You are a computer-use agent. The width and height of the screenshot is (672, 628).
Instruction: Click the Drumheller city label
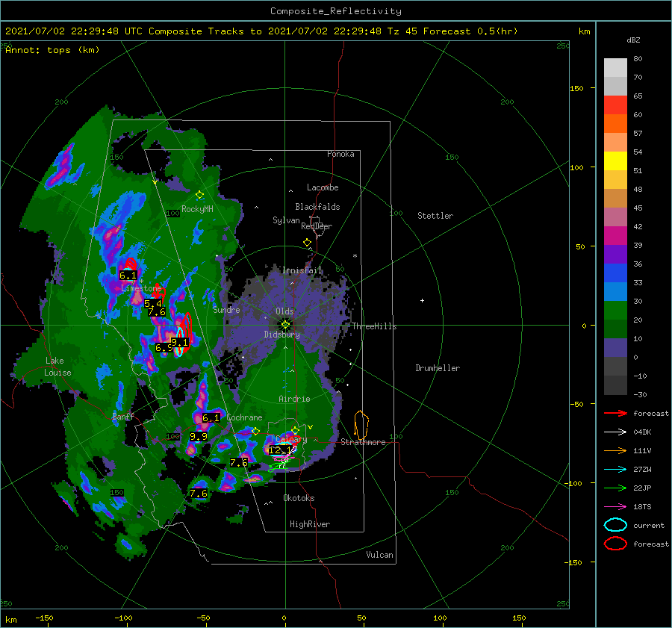point(438,368)
